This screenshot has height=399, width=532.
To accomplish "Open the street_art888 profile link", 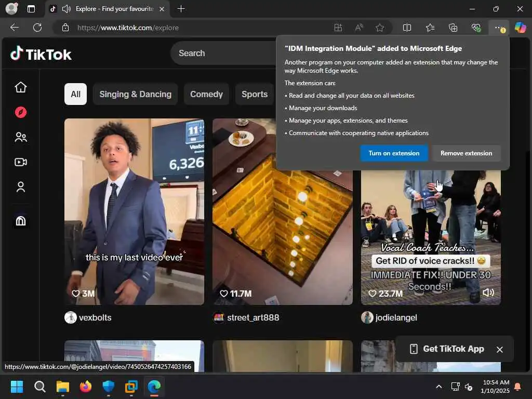I will [253, 317].
